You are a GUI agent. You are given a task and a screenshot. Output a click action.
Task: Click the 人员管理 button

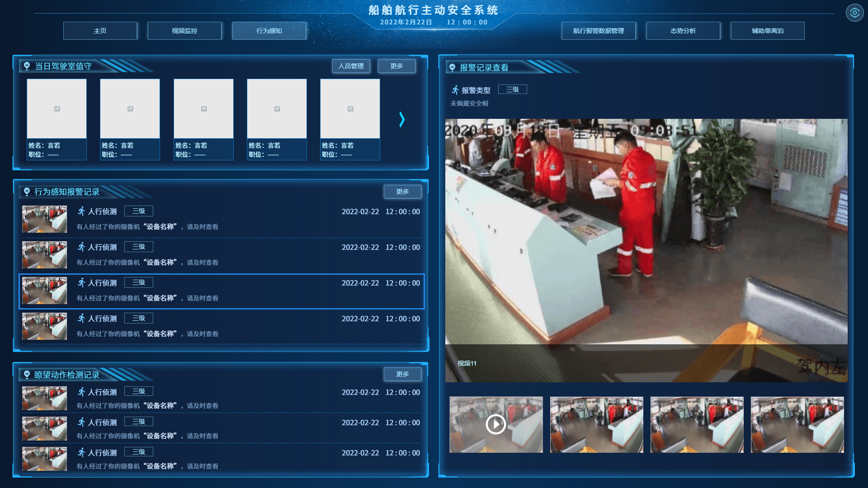pyautogui.click(x=351, y=66)
